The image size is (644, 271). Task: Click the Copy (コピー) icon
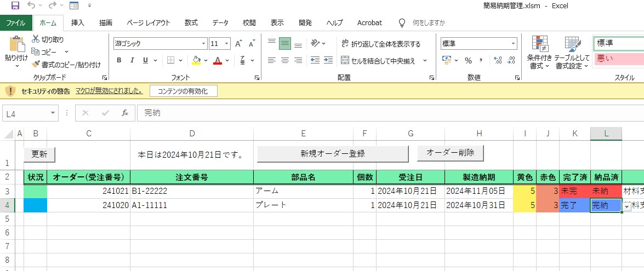point(35,52)
